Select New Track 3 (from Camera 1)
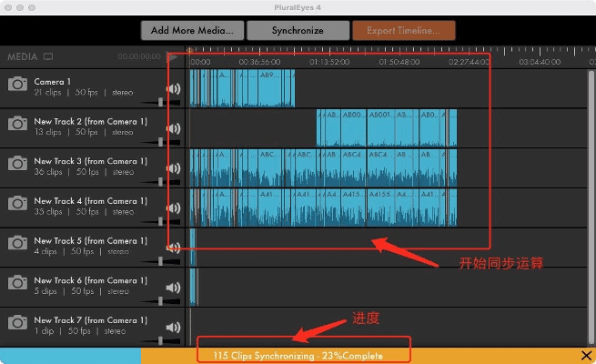The image size is (596, 364). (90, 161)
